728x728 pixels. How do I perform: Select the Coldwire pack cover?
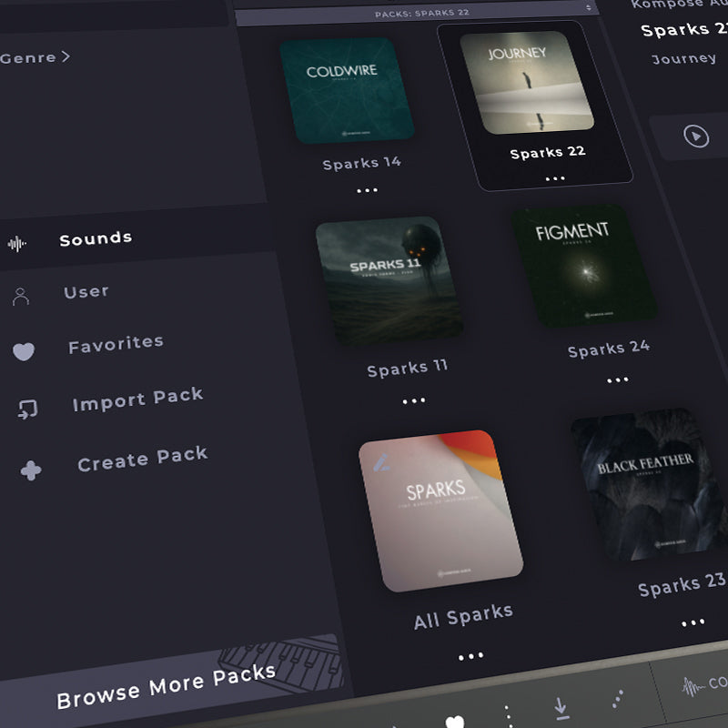[x=347, y=90]
